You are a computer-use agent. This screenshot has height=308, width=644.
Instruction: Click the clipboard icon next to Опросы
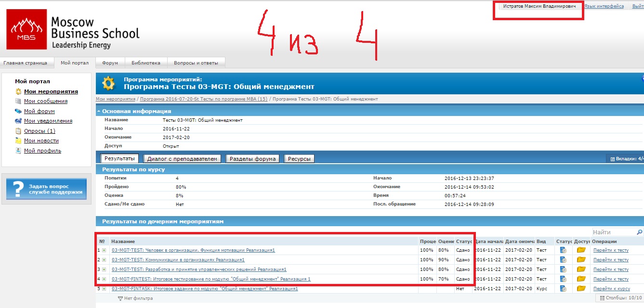tap(18, 131)
